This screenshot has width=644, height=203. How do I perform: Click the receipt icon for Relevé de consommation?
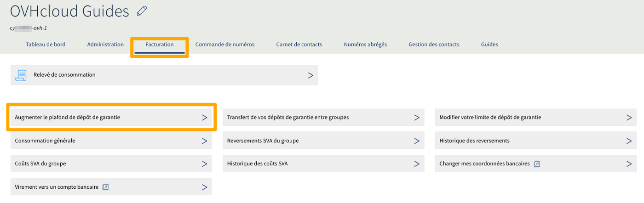[21, 75]
